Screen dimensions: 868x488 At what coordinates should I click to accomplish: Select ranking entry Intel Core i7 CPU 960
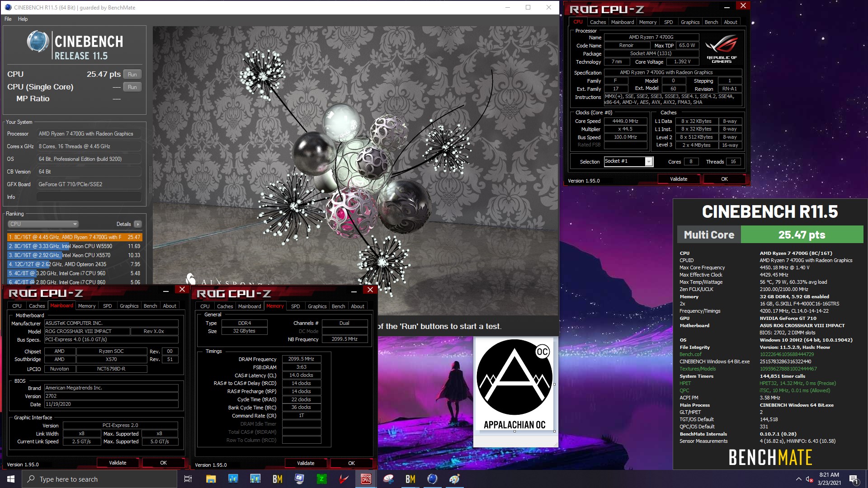[75, 273]
